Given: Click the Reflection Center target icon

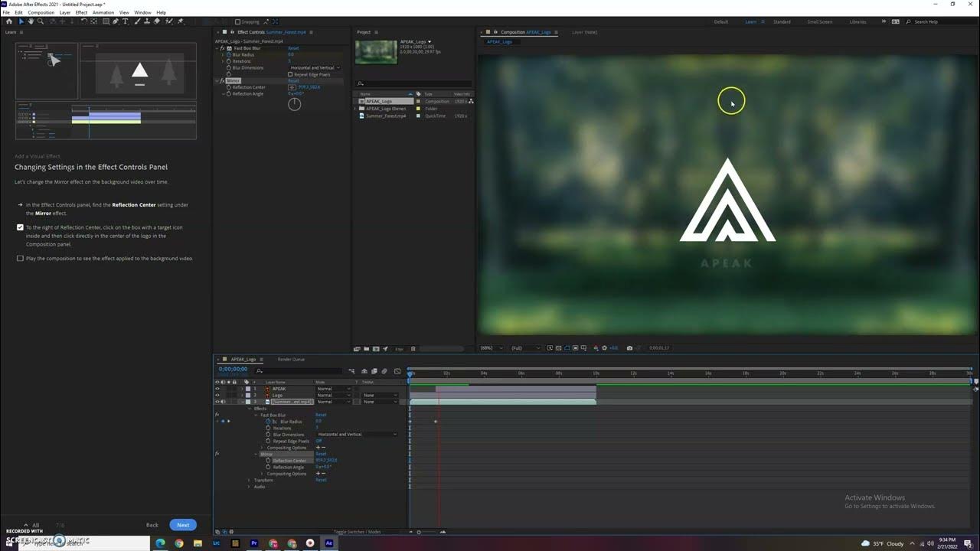Looking at the screenshot, I should pos(292,87).
